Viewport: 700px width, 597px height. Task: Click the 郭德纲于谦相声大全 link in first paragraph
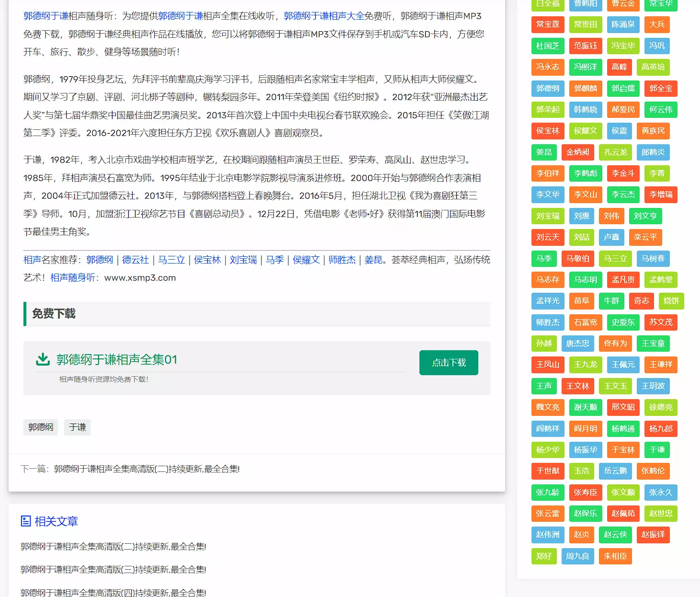pyautogui.click(x=324, y=16)
